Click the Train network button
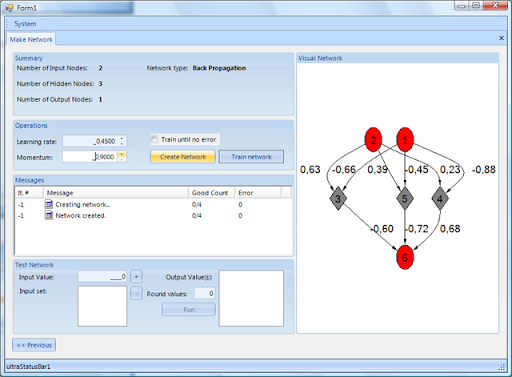This screenshot has width=512, height=377. pyautogui.click(x=251, y=157)
